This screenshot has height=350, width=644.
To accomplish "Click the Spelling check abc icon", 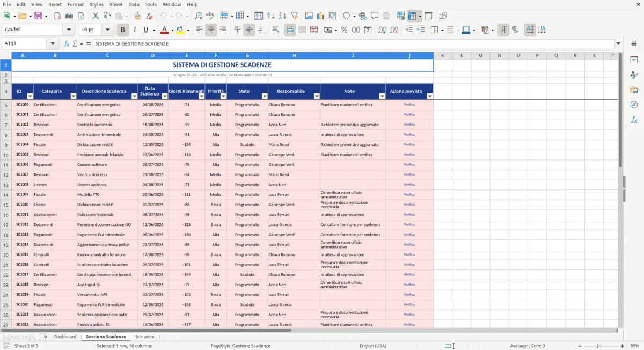I will click(210, 16).
